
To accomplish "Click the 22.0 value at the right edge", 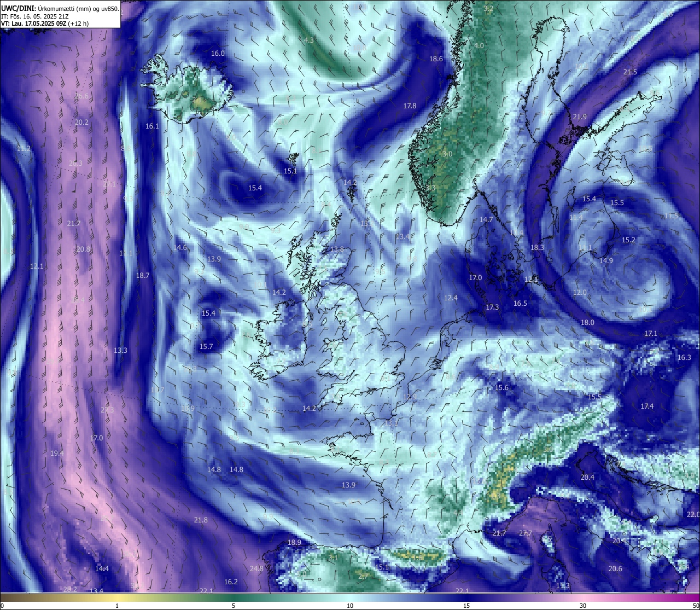I will [693, 514].
